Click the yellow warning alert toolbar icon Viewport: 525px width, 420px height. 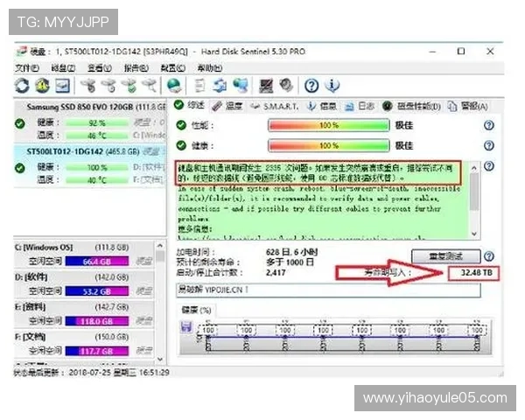42,86
